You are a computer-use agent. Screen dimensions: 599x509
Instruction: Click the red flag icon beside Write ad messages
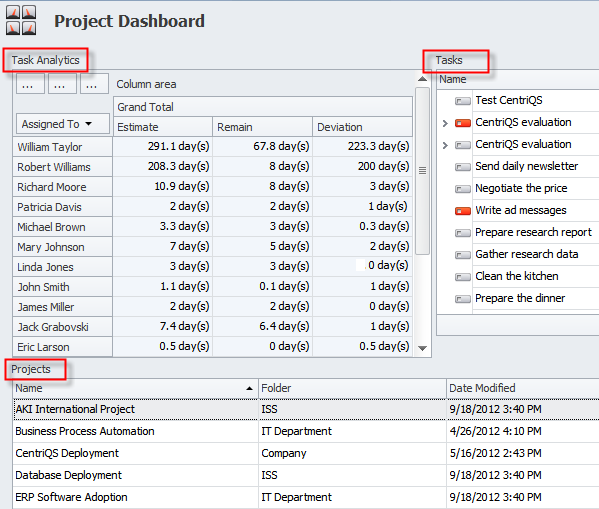click(x=463, y=211)
